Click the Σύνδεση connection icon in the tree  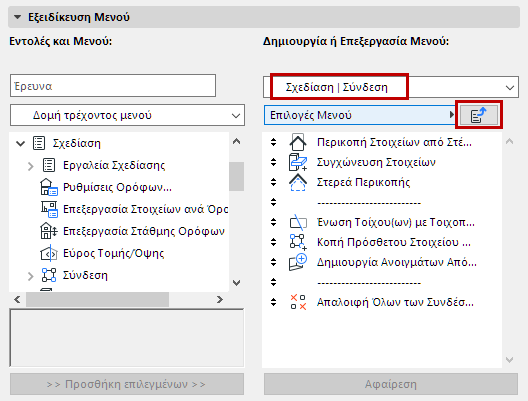point(49,275)
